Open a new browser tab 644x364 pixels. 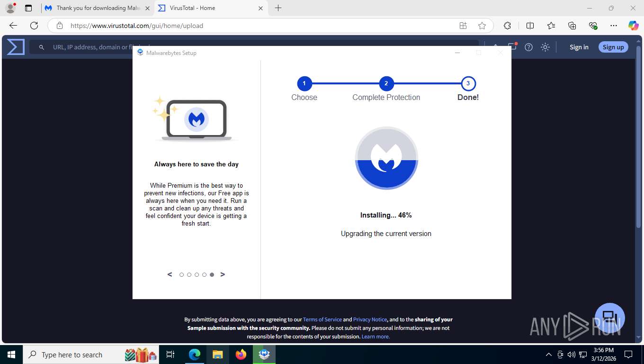(278, 8)
